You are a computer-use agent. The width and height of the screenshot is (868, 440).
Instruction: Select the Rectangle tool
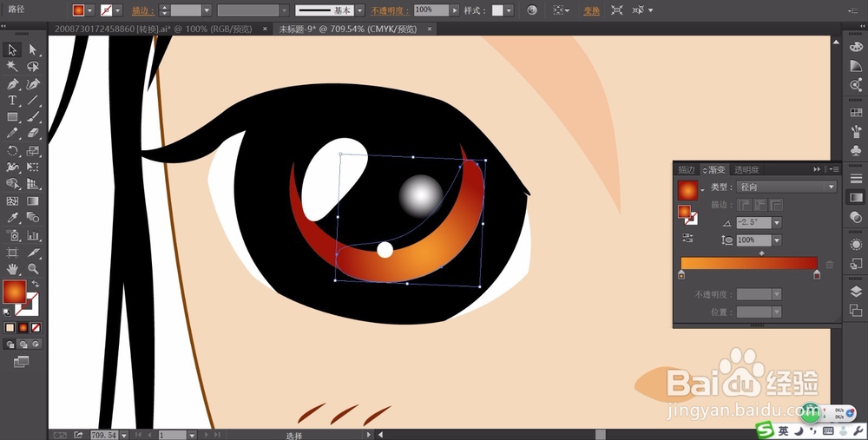point(12,117)
